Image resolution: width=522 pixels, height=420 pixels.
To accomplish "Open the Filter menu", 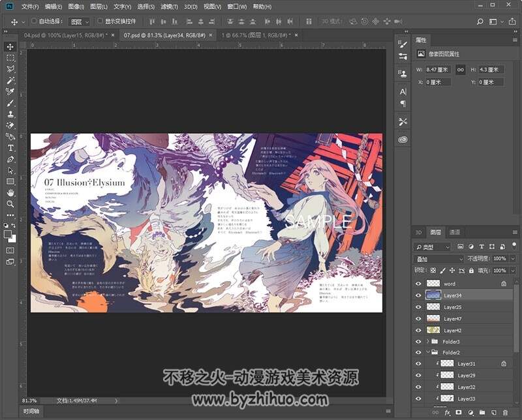I will point(169,7).
